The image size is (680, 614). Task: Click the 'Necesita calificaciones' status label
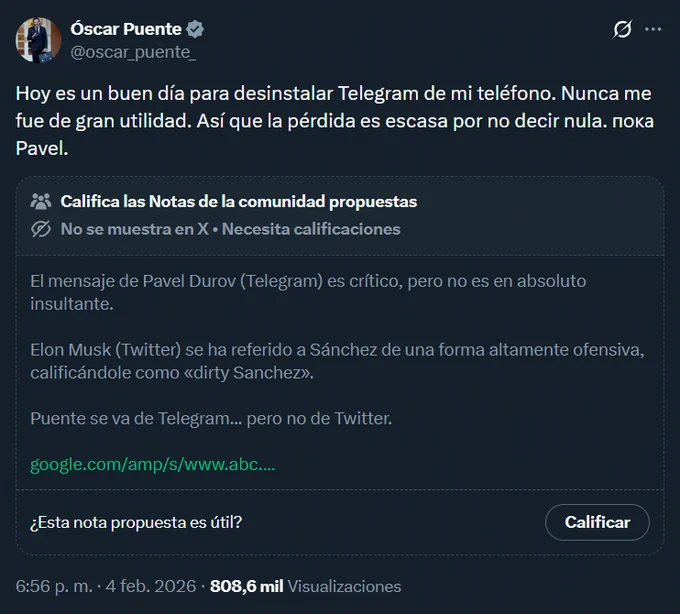[311, 229]
